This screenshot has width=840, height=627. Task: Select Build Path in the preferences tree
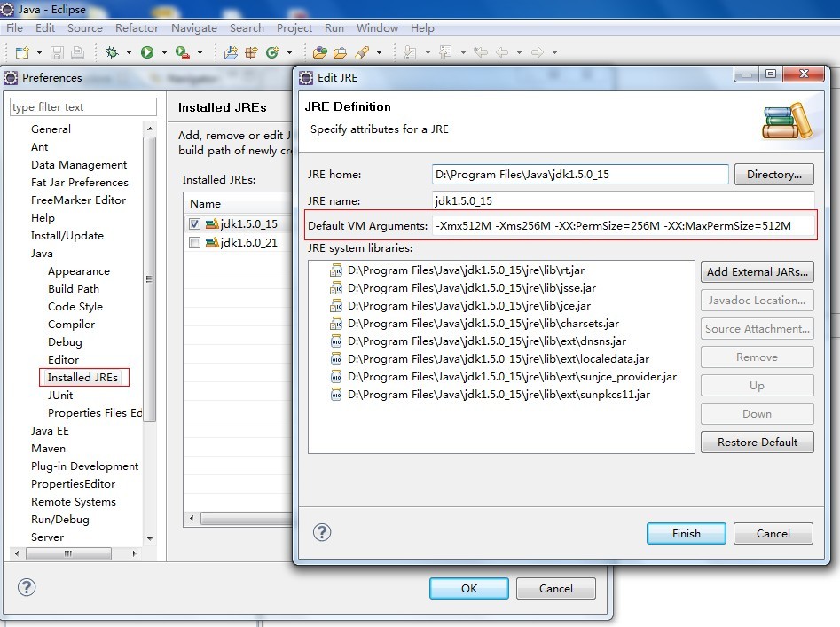[x=74, y=288]
